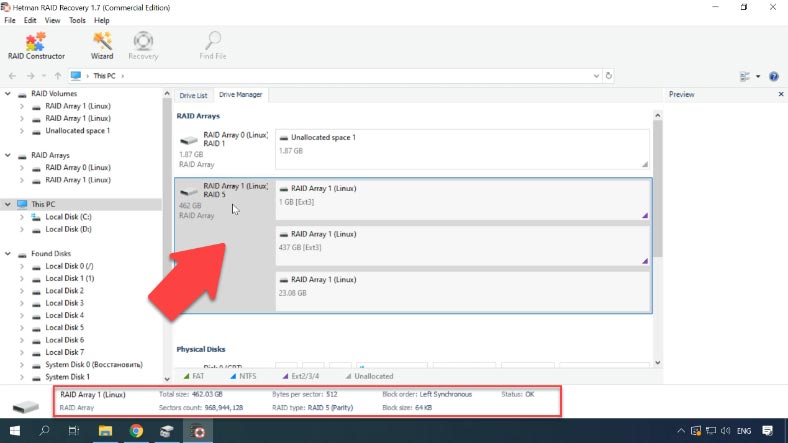Viewport: 788px width, 443px height.
Task: Switch to the Drive Manager tab
Action: pos(241,94)
